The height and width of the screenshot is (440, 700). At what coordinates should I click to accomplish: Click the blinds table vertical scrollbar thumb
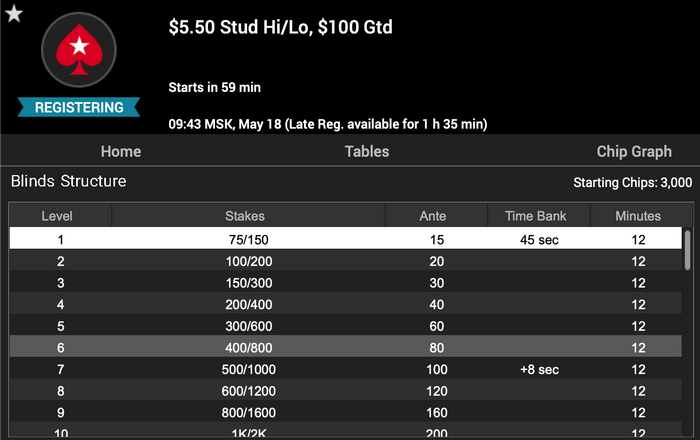coord(688,250)
